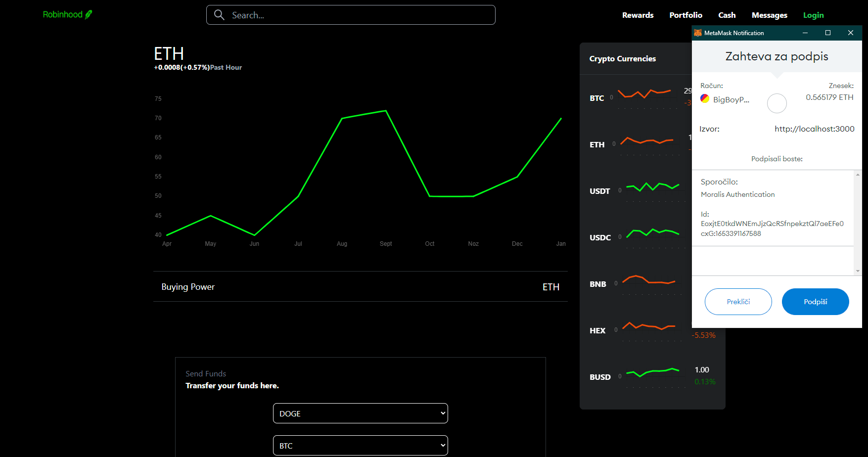868x457 pixels.
Task: Open the Cash menu item
Action: (x=727, y=15)
